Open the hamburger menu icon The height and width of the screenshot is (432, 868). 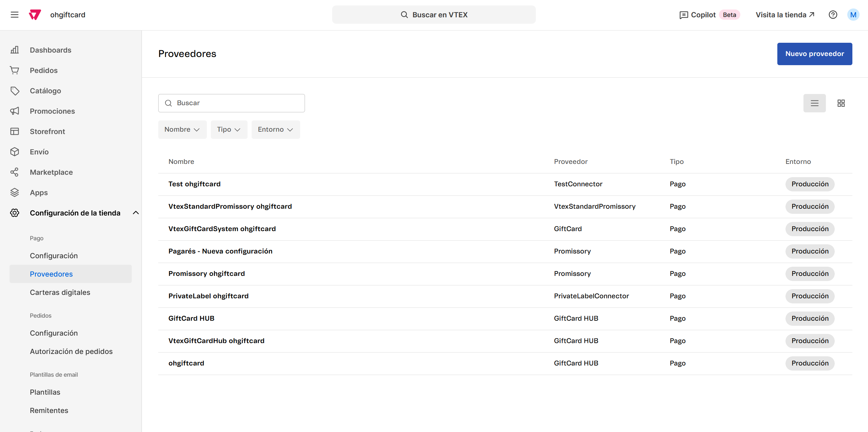click(x=14, y=15)
